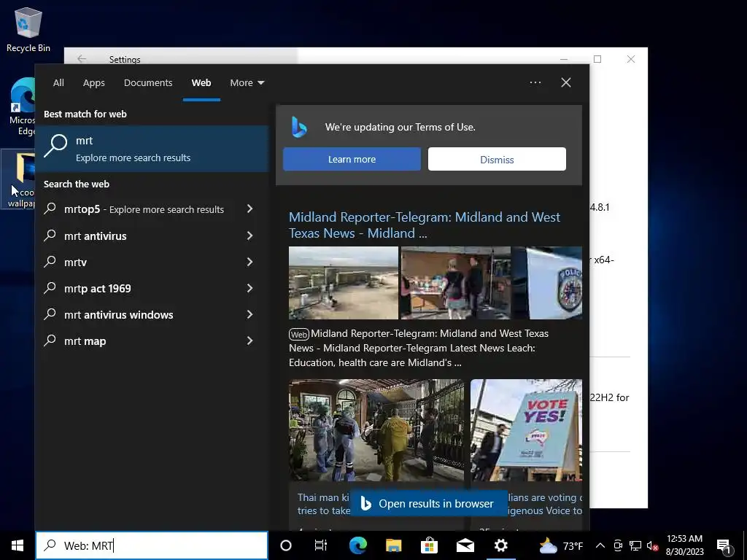The width and height of the screenshot is (747, 560).
Task: Open the search panel options ellipsis menu
Action: (x=535, y=82)
